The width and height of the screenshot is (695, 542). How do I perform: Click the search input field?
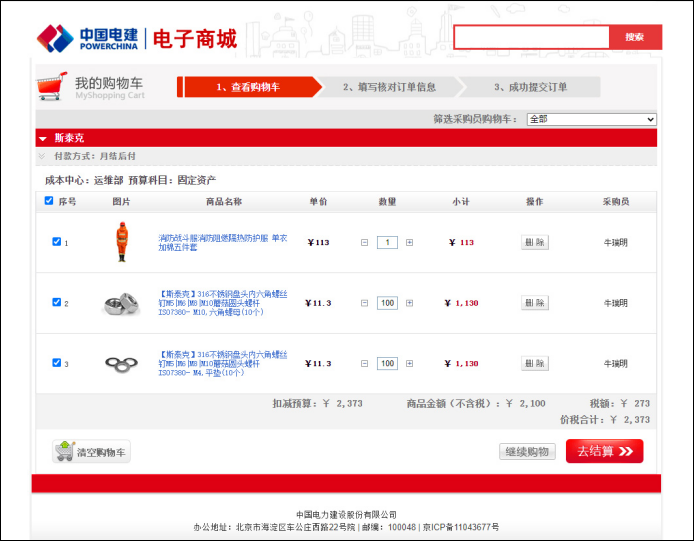[x=531, y=37]
